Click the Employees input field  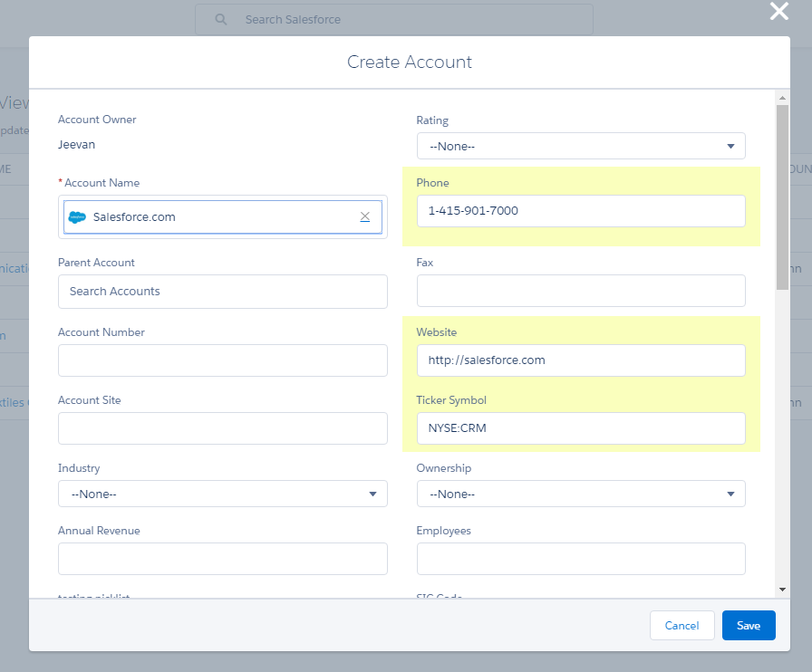pos(581,559)
